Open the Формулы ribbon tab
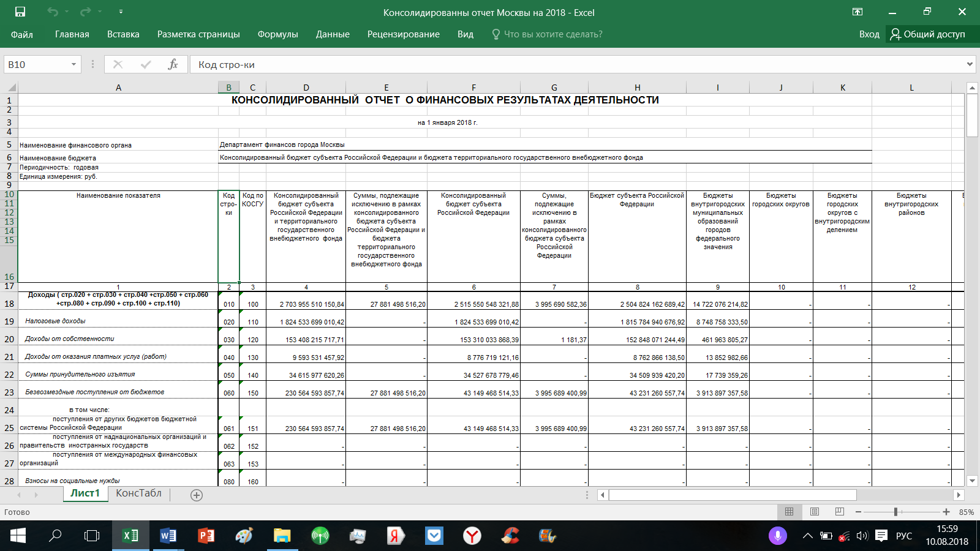980x551 pixels. [x=277, y=34]
